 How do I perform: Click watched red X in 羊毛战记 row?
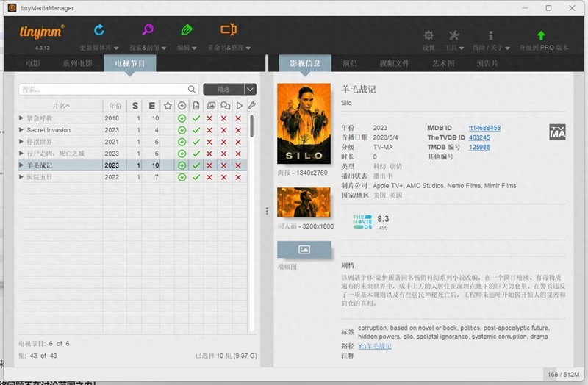(x=238, y=165)
